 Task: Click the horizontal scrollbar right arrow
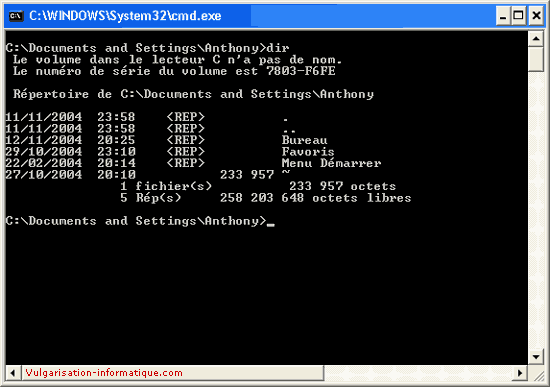pos(520,373)
